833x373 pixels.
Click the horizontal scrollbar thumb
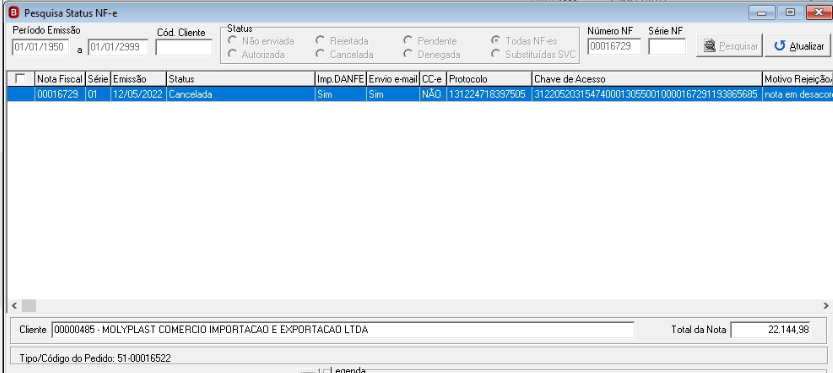point(29,306)
